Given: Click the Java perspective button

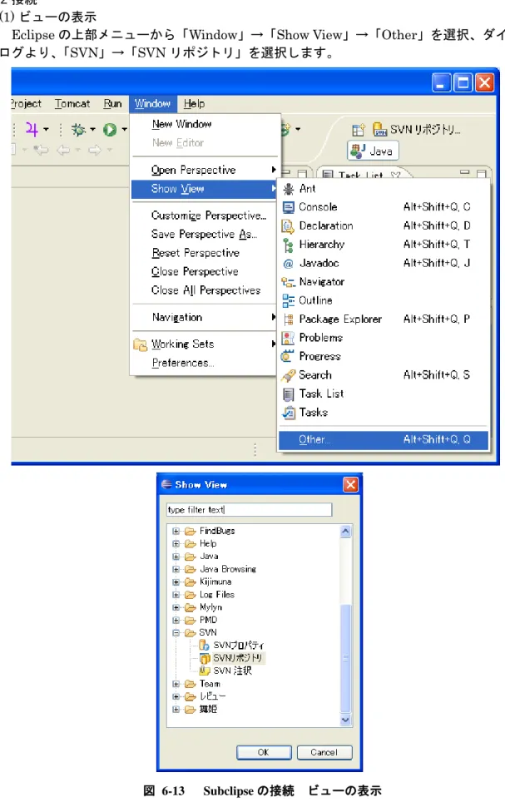Looking at the screenshot, I should [373, 151].
